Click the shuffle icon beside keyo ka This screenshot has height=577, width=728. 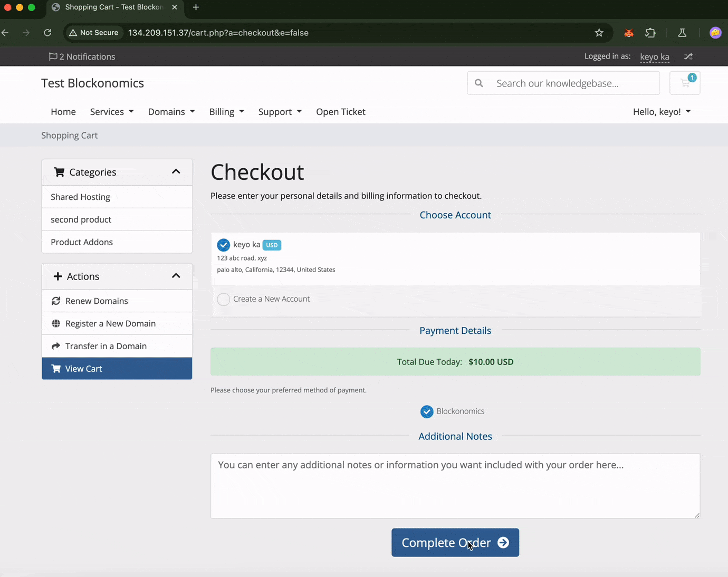coord(688,56)
